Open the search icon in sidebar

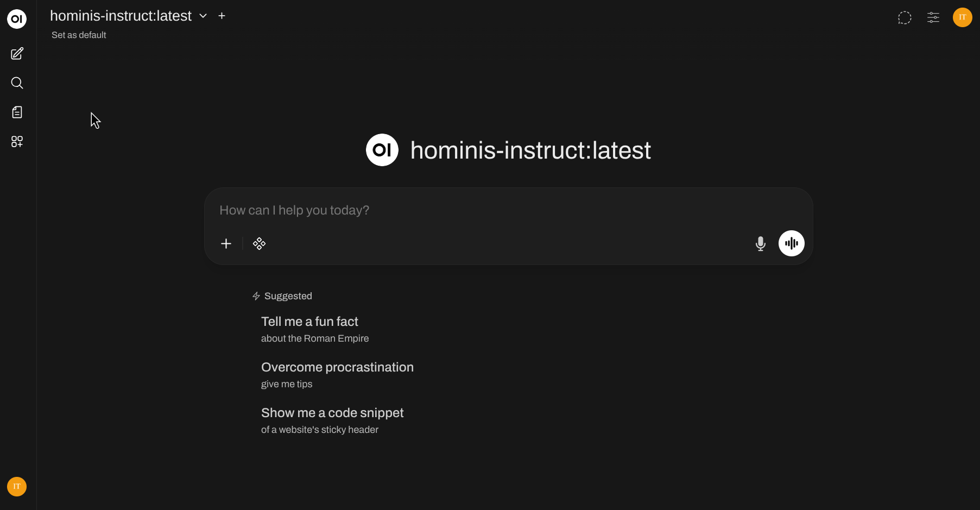(17, 83)
